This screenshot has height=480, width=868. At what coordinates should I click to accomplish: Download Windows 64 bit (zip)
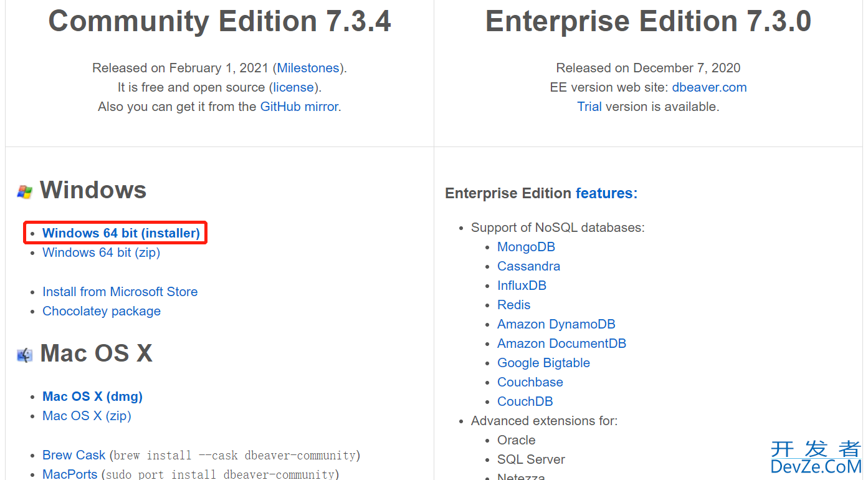(x=102, y=252)
